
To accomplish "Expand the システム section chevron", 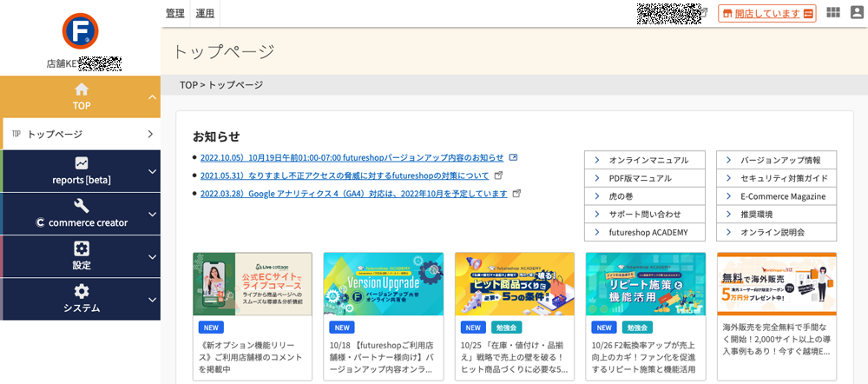I will 153,300.
